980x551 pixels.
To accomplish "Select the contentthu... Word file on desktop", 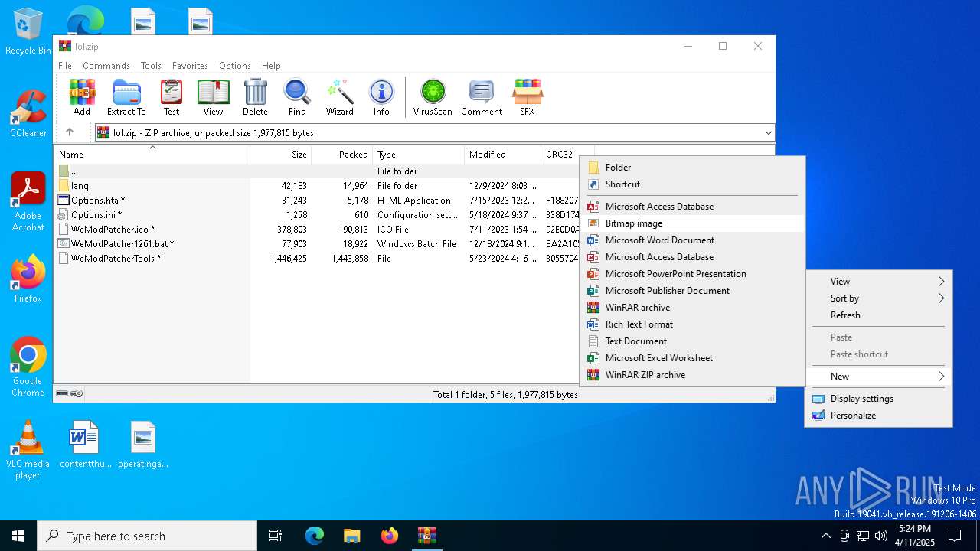I will coord(85,444).
